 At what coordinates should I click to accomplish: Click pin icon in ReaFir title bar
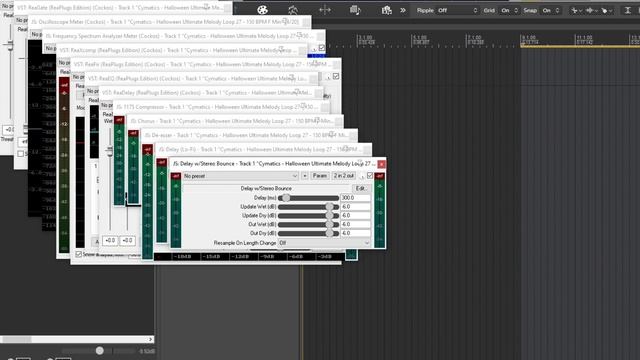pos(316,63)
